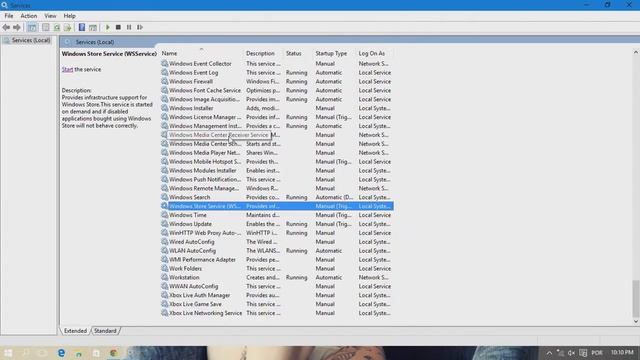The image size is (640, 360).
Task: Select the Windows Time service
Action: [x=277, y=215]
